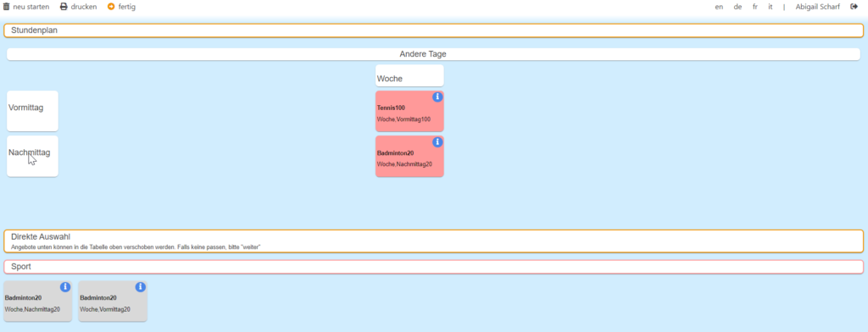Viewport: 868px width, 332px height.
Task: Open info on grey Badminton20 Woche,Nachmittag20 card
Action: (x=65, y=286)
